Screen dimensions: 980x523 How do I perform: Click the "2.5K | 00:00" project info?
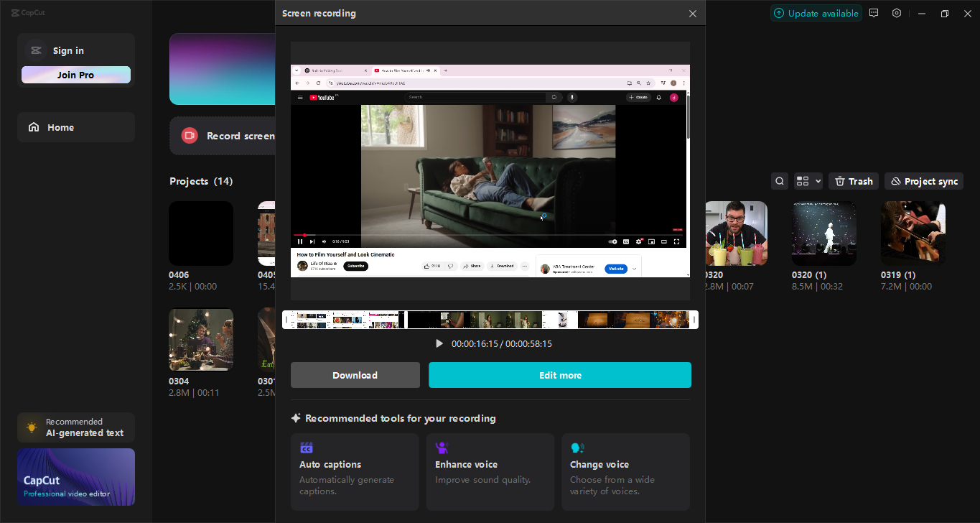point(192,287)
